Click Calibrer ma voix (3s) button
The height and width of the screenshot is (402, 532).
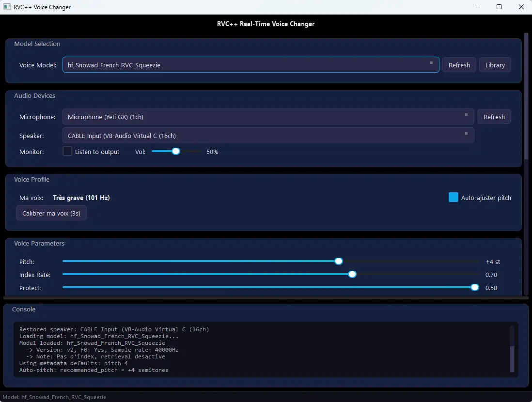(51, 213)
